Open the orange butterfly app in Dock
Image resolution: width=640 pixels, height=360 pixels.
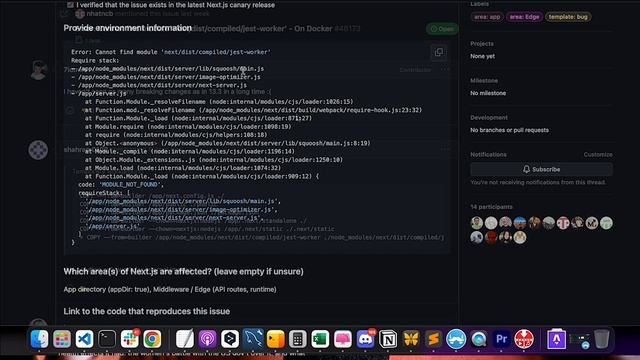[411, 339]
